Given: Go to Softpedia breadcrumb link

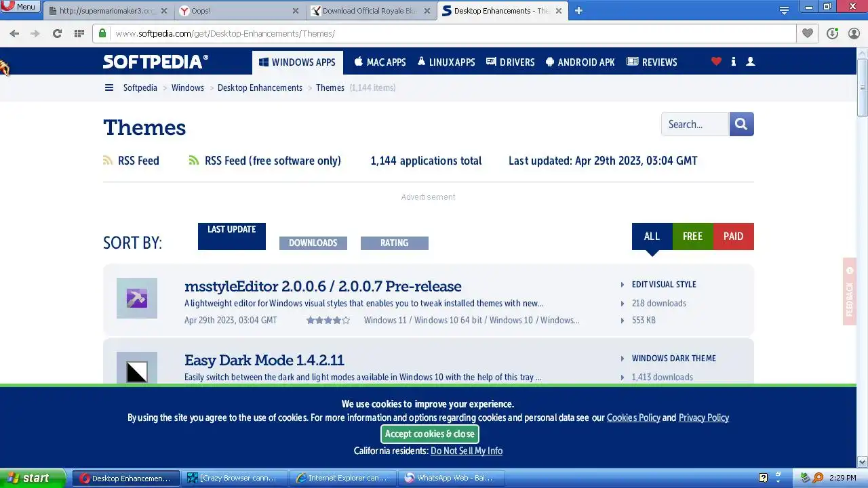Looking at the screenshot, I should click(x=140, y=87).
